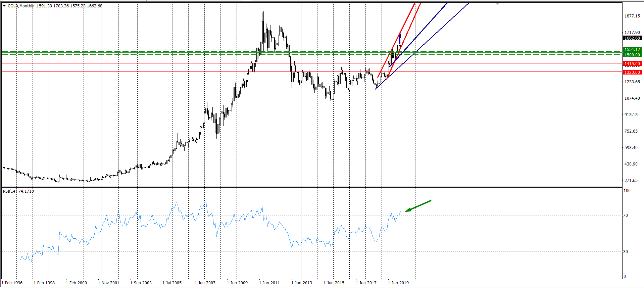Image resolution: width=644 pixels, height=288 pixels.
Task: Click the 271.65 price scale label
Action: tap(631, 181)
